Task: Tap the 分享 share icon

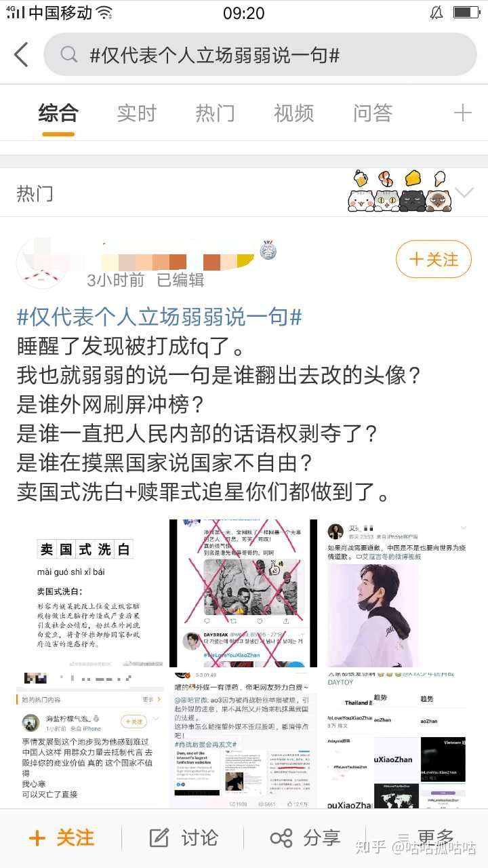Action: pyautogui.click(x=281, y=837)
